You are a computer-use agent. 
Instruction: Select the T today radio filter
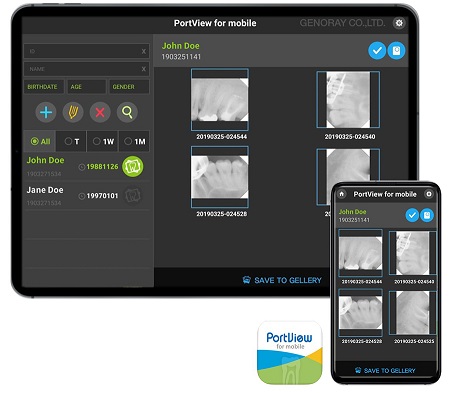pos(71,141)
